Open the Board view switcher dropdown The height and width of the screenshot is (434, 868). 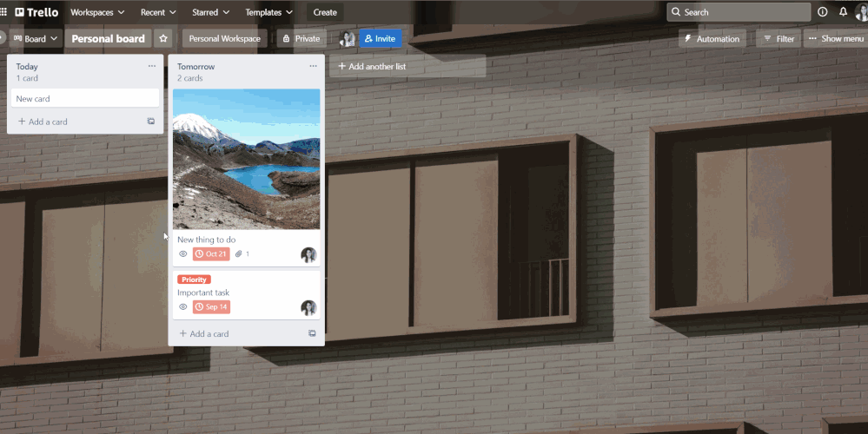click(36, 39)
